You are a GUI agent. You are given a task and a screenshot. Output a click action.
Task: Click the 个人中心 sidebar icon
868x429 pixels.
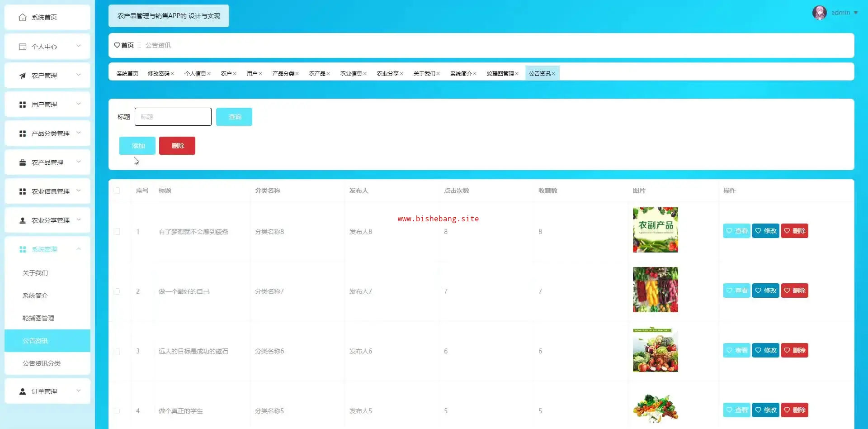(x=23, y=47)
